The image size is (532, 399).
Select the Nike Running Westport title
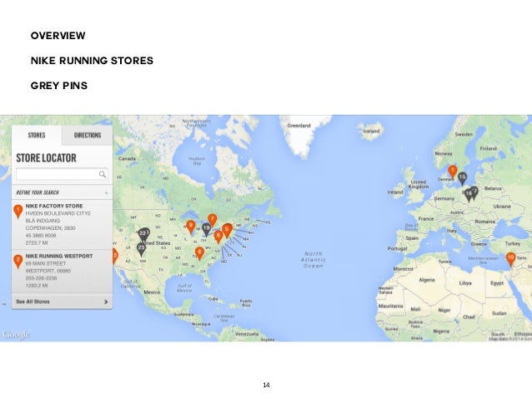pos(59,256)
